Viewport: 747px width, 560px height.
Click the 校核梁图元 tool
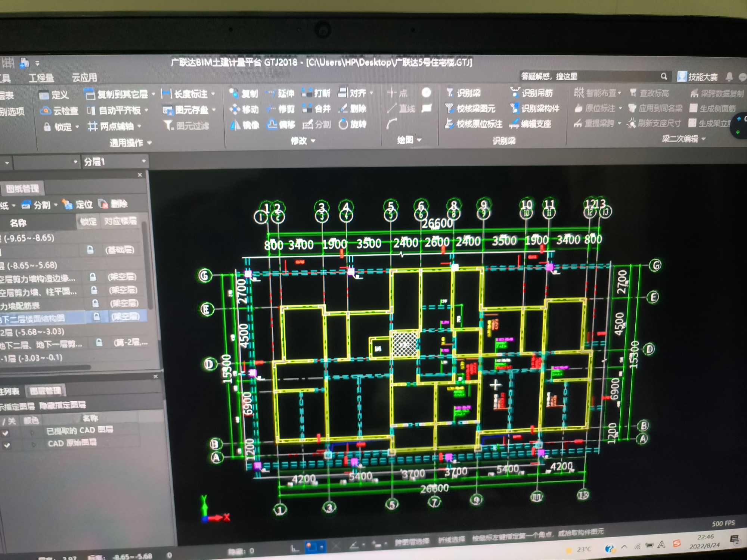pos(470,109)
